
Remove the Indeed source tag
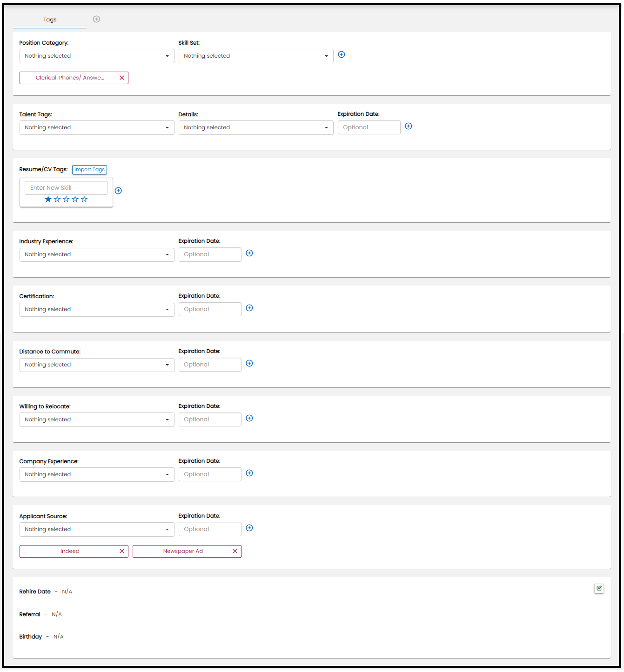(x=122, y=552)
